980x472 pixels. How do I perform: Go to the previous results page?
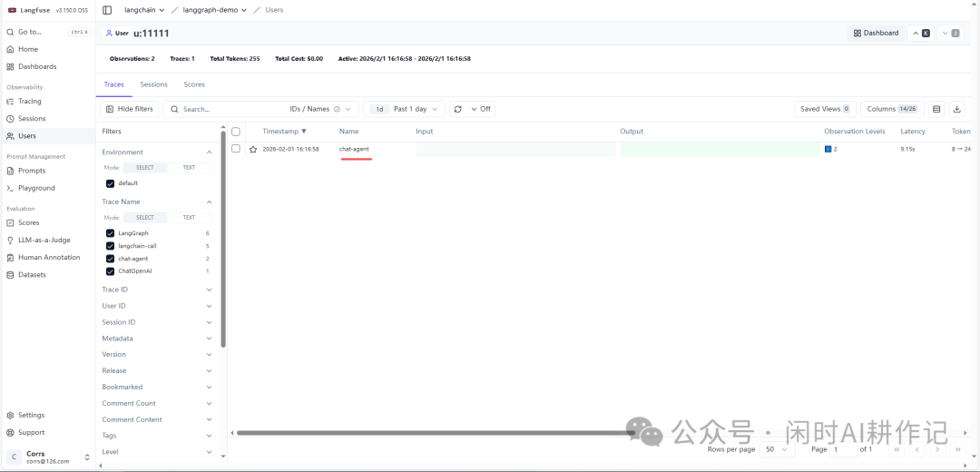click(916, 449)
